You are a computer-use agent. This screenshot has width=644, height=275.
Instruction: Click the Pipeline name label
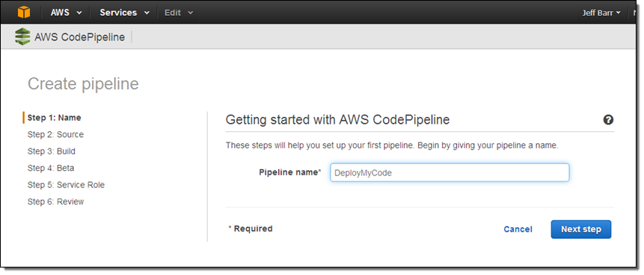point(289,172)
